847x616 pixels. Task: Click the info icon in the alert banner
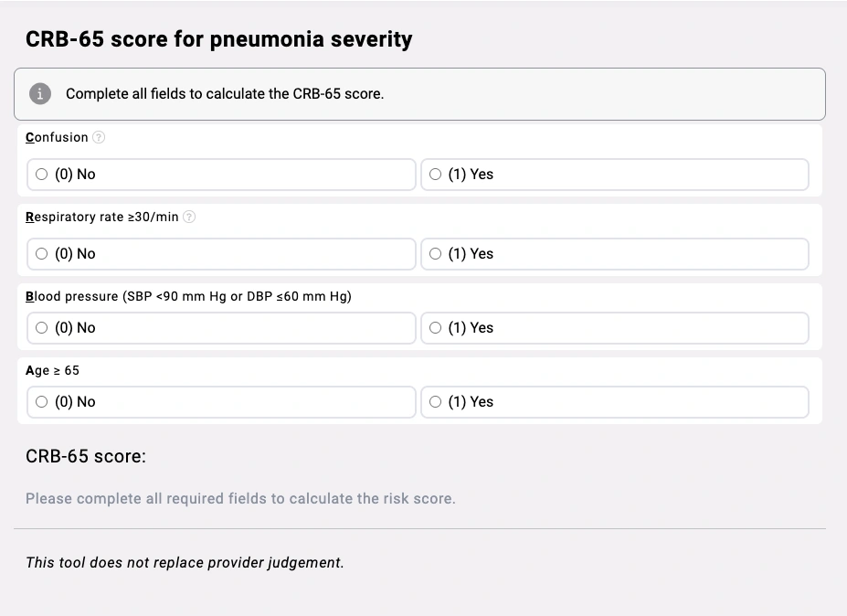tap(39, 93)
